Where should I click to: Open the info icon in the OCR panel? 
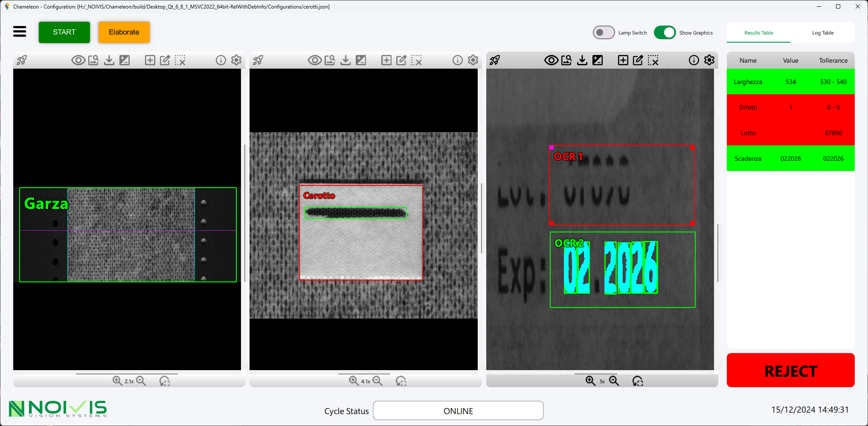(694, 60)
